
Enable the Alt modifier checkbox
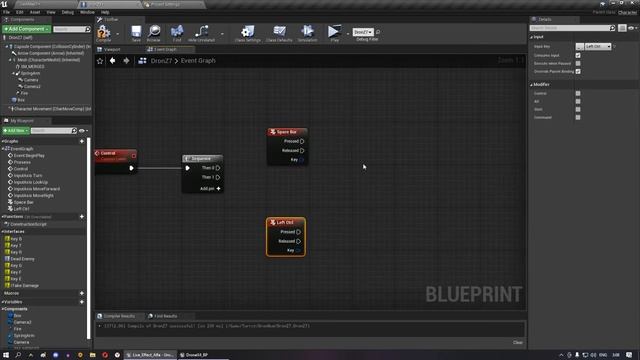pyautogui.click(x=578, y=101)
